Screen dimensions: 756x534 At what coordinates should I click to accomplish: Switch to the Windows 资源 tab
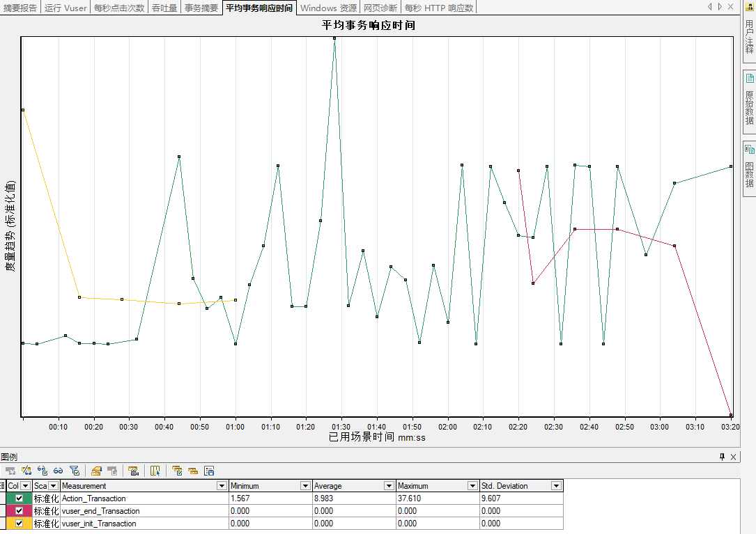coord(328,8)
